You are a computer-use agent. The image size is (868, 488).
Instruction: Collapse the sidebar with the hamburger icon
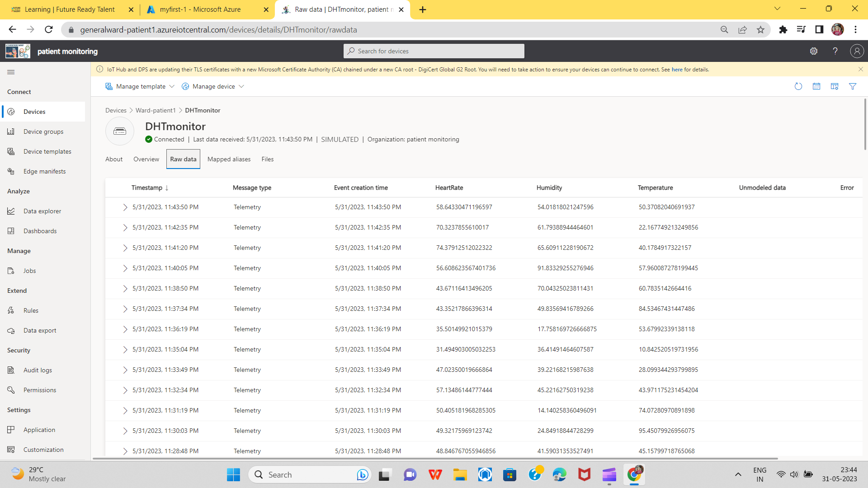click(11, 72)
